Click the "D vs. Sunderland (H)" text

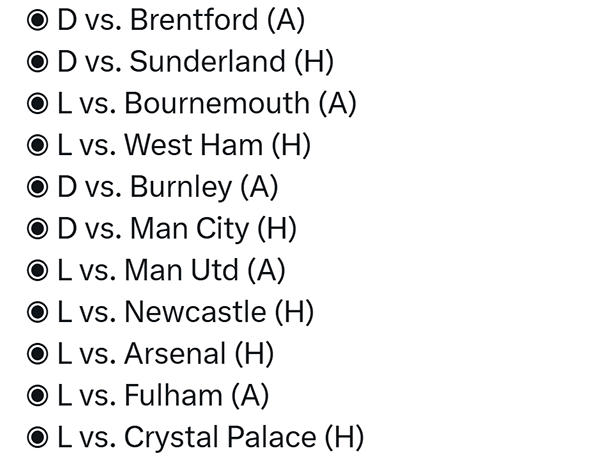195,61
